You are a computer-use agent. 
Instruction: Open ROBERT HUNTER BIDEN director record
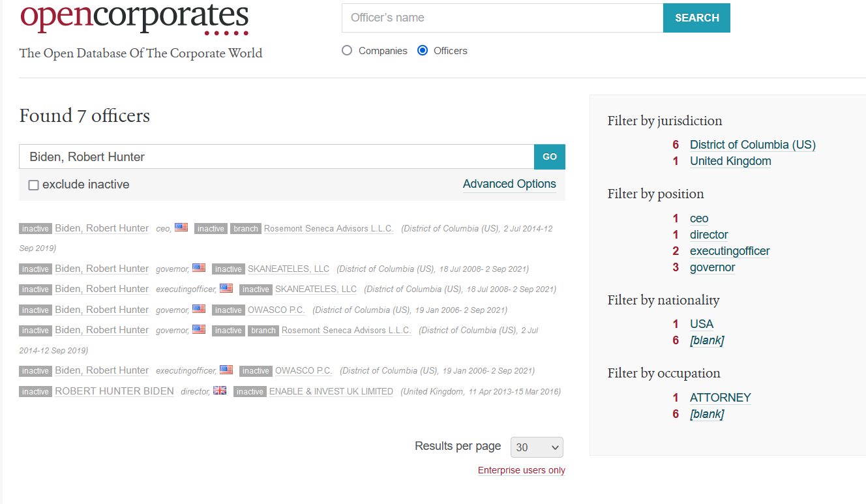pyautogui.click(x=114, y=391)
